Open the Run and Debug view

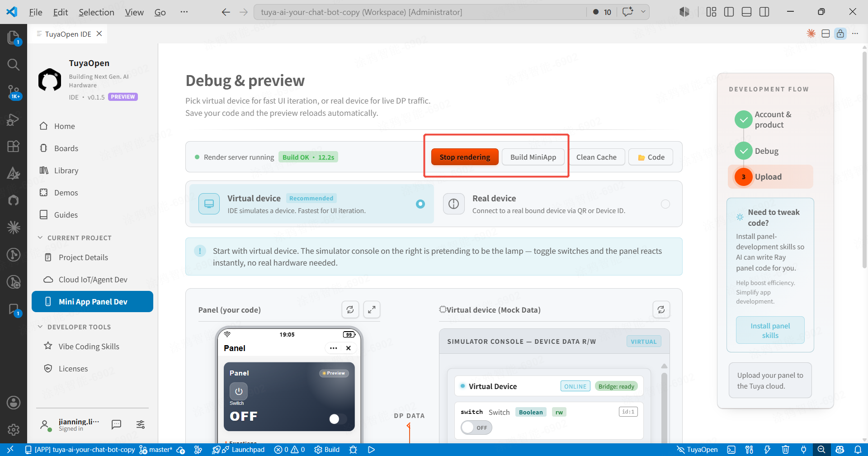click(14, 119)
